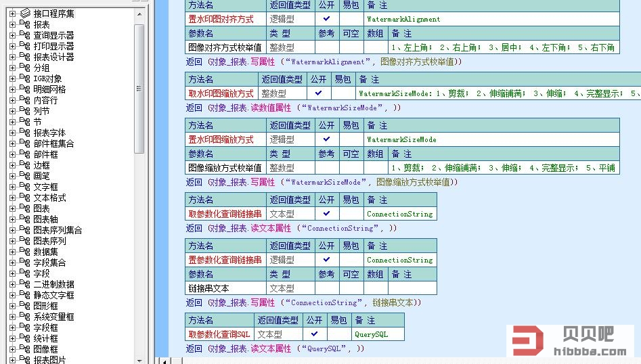The width and height of the screenshot is (641, 364).
Task: Click the 接口程序集 stacked-pages icon
Action: click(25, 14)
